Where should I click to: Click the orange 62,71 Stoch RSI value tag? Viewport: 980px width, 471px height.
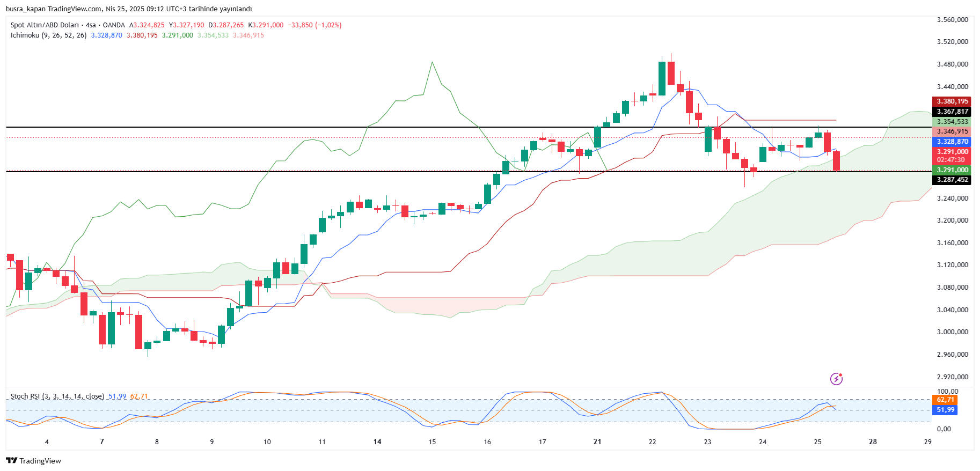click(x=945, y=400)
